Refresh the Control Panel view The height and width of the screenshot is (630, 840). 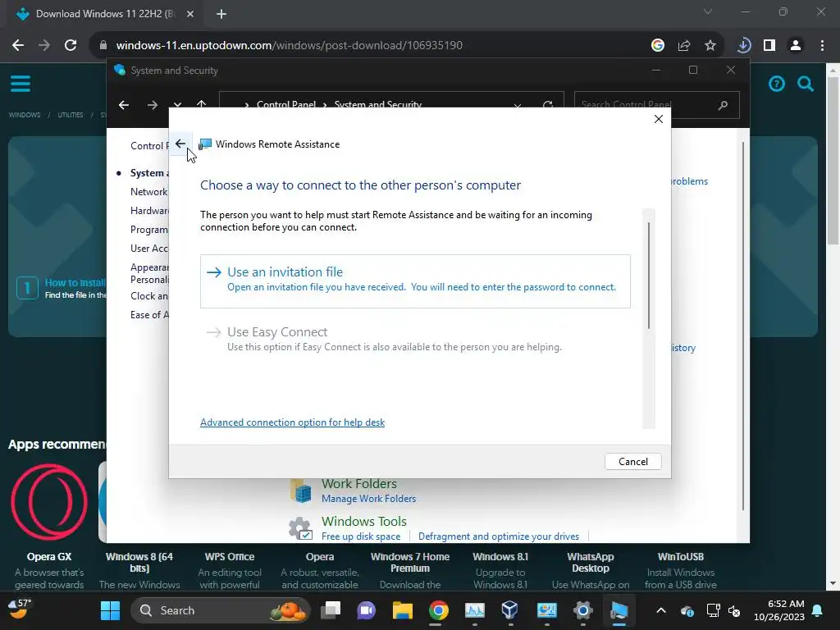click(547, 105)
